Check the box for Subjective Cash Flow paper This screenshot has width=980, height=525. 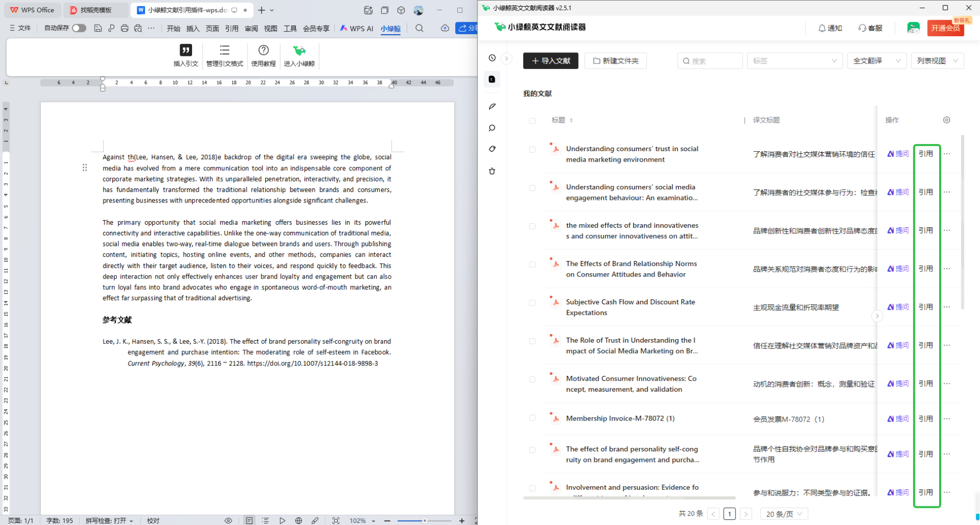[532, 303]
